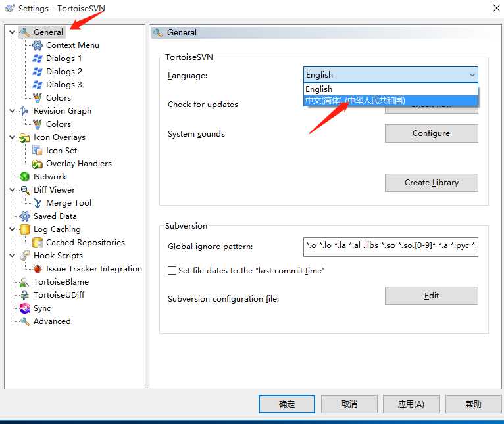504x424 pixels.
Task: Click the TortoiseBlame icon
Action: coord(24,282)
